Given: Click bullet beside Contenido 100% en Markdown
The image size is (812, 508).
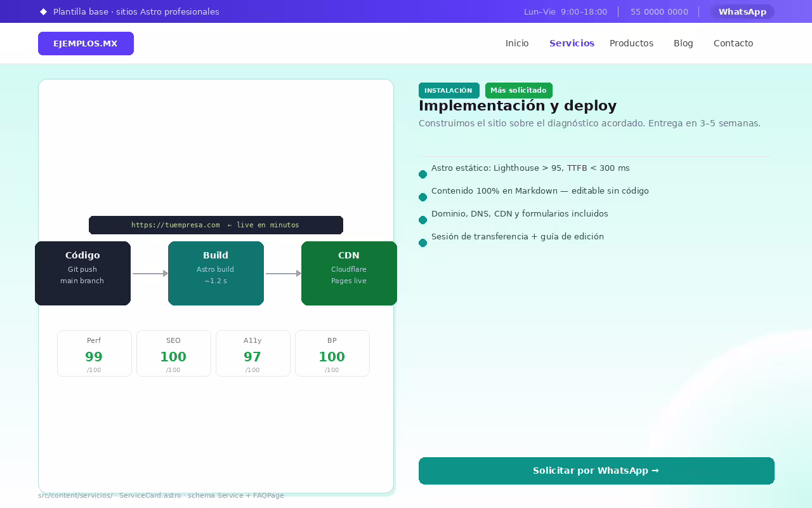Looking at the screenshot, I should pos(422,197).
